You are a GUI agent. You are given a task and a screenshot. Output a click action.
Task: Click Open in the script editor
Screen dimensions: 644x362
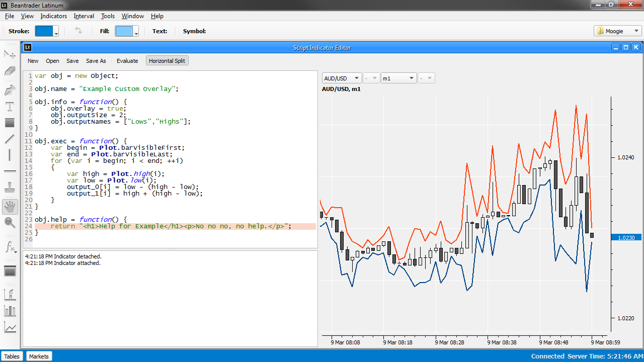[52, 61]
